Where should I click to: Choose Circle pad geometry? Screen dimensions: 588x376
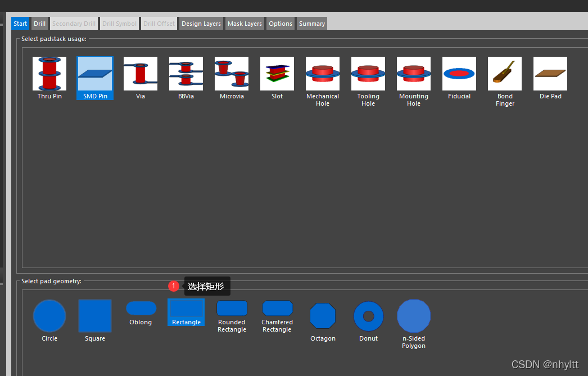pos(49,316)
